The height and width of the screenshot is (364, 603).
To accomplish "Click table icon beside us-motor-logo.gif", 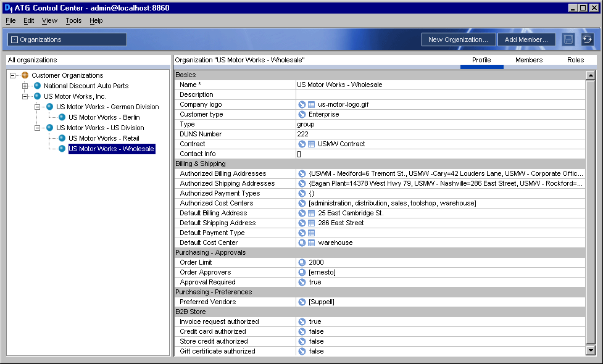I will (x=312, y=104).
